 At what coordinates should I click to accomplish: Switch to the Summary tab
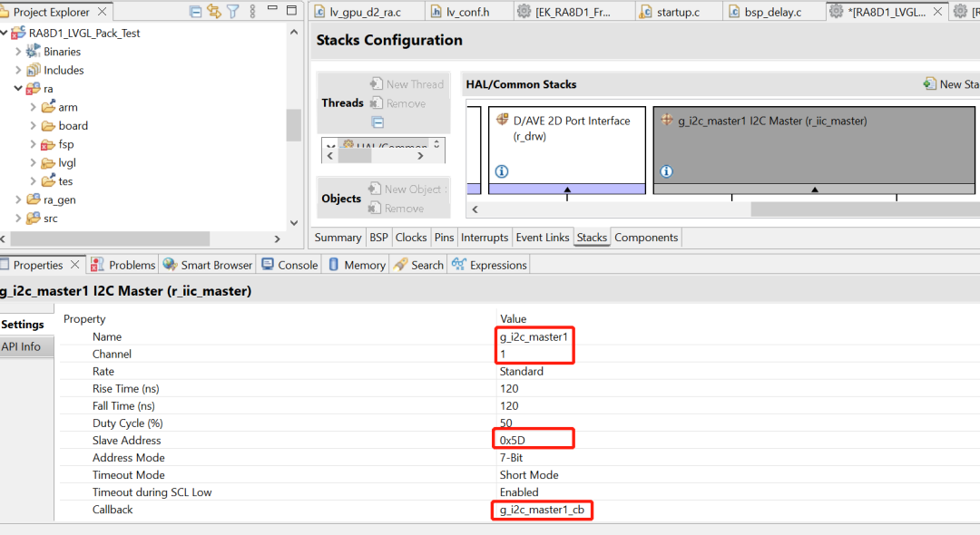point(338,238)
